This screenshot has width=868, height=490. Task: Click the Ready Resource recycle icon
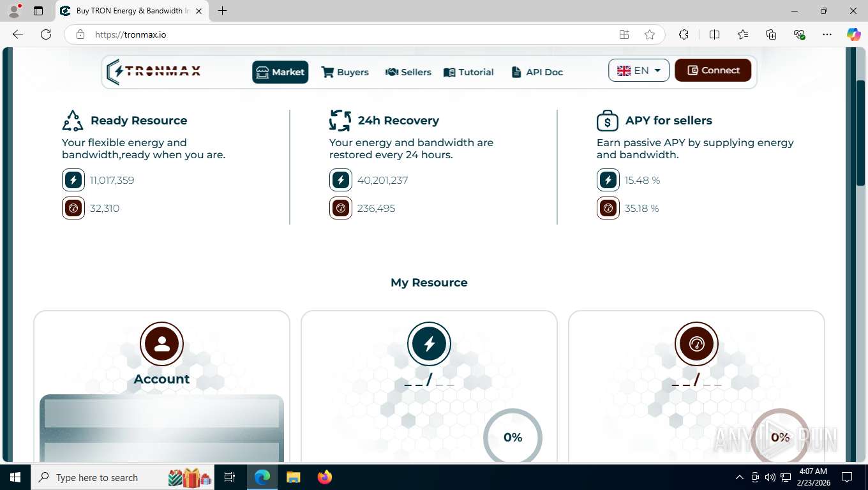(73, 120)
